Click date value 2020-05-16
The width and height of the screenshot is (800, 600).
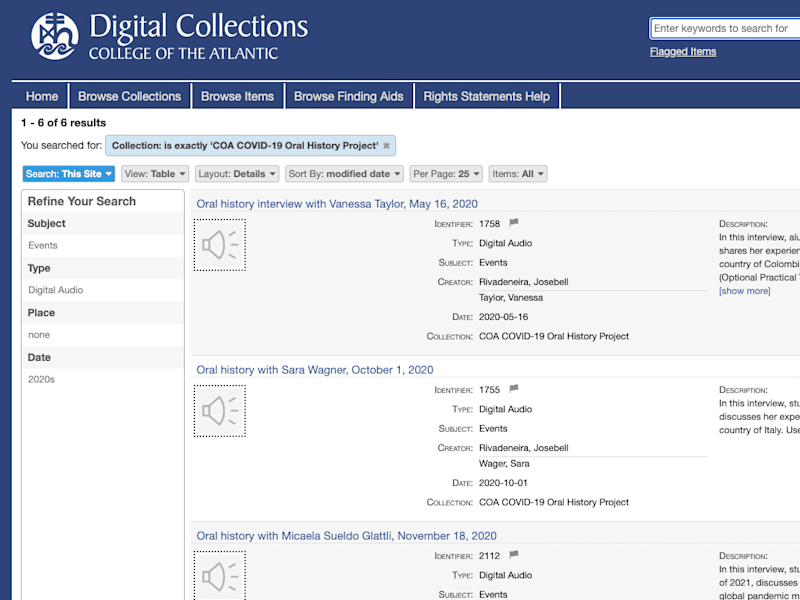click(503, 317)
